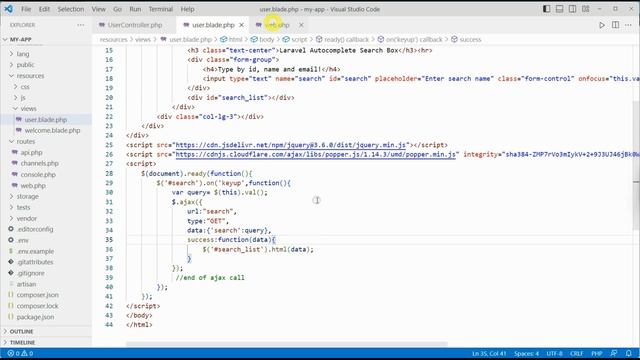Open the Terminal menu
This screenshot has height=360, width=640.
(160, 9)
